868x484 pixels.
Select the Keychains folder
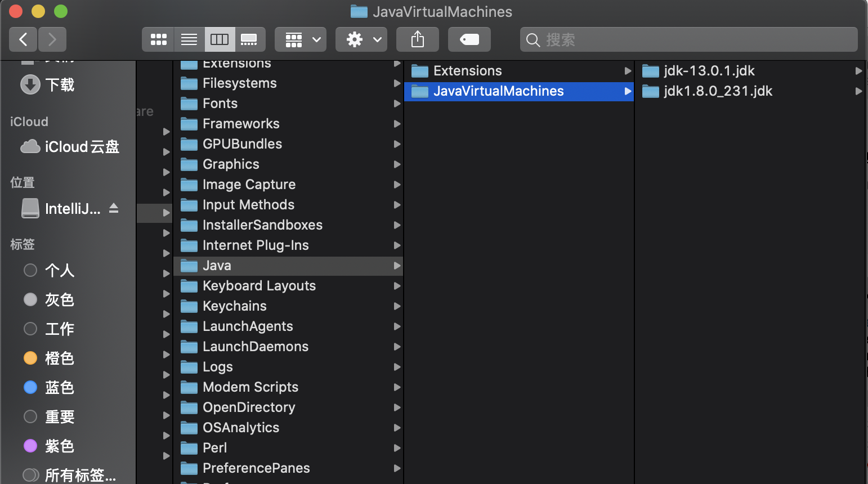288,306
